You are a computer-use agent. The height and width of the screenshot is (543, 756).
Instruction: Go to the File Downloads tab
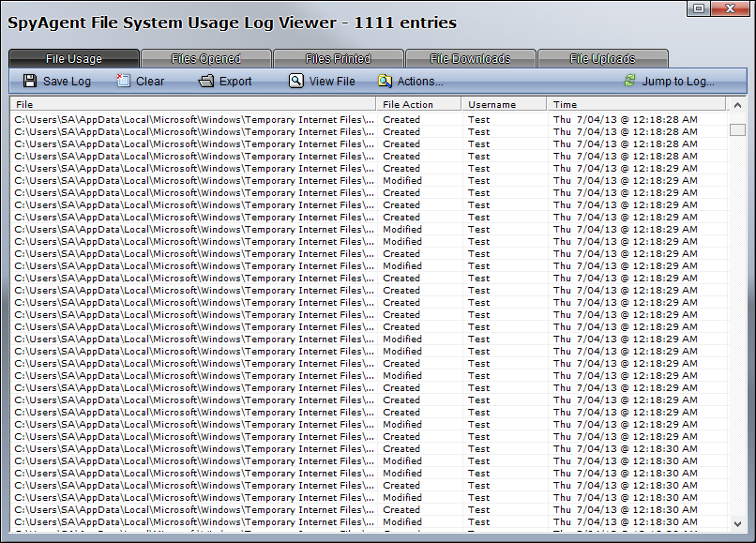pos(470,59)
